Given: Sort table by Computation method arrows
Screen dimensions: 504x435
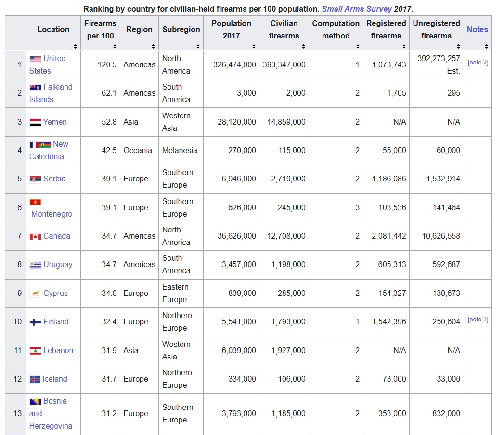Looking at the screenshot, I should click(x=358, y=46).
